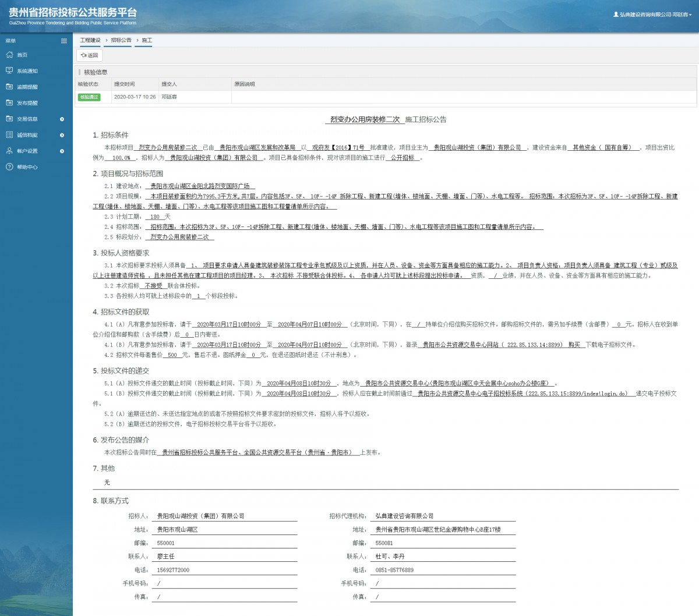Screen dimensions: 699x616
Task: Click the green 核验通过 status badge
Action: pyautogui.click(x=89, y=97)
